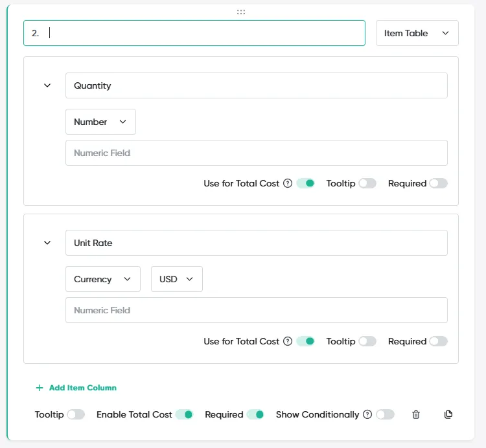Collapse the Unit Rate column section
The width and height of the screenshot is (486, 448).
pyautogui.click(x=47, y=243)
